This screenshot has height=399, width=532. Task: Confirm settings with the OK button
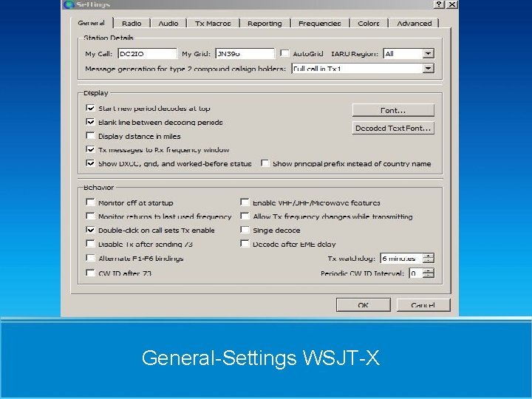tap(363, 304)
